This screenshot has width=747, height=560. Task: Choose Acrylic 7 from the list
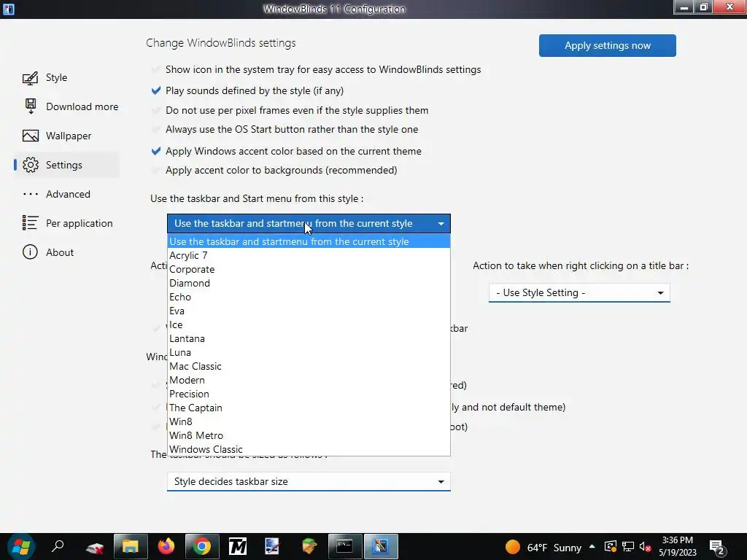point(309,255)
